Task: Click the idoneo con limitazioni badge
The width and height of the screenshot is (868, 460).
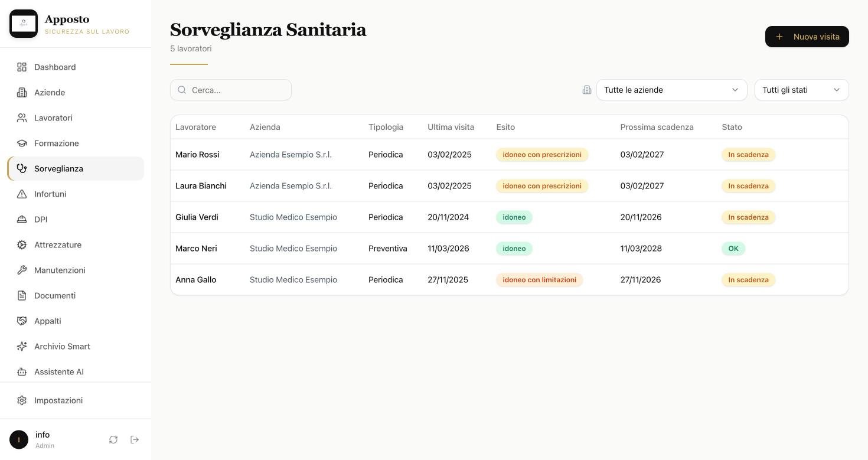Action: click(539, 280)
